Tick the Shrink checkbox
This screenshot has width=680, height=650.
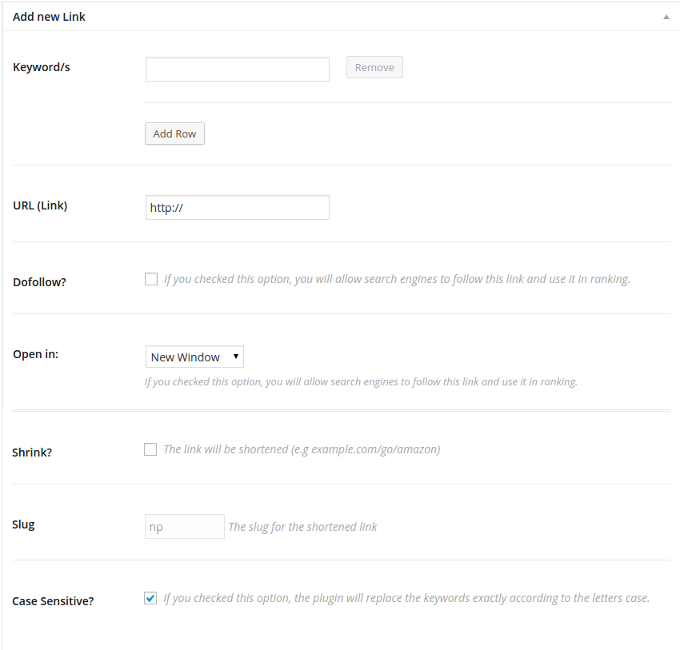pyautogui.click(x=150, y=449)
